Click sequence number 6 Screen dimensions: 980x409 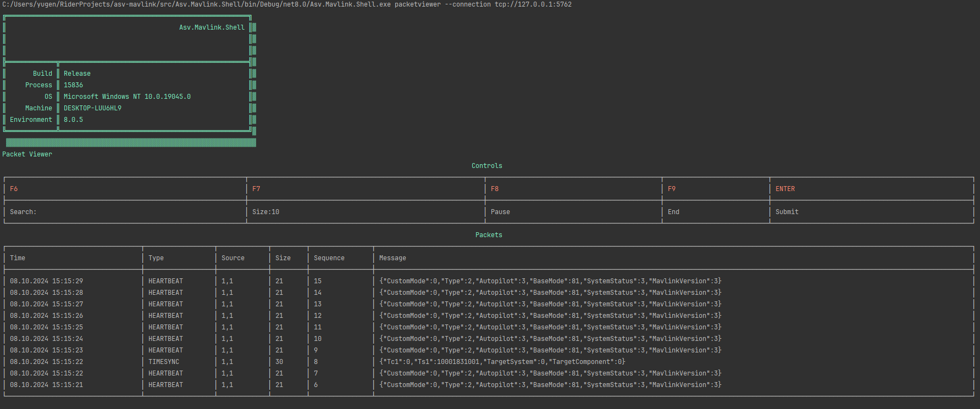coord(316,385)
